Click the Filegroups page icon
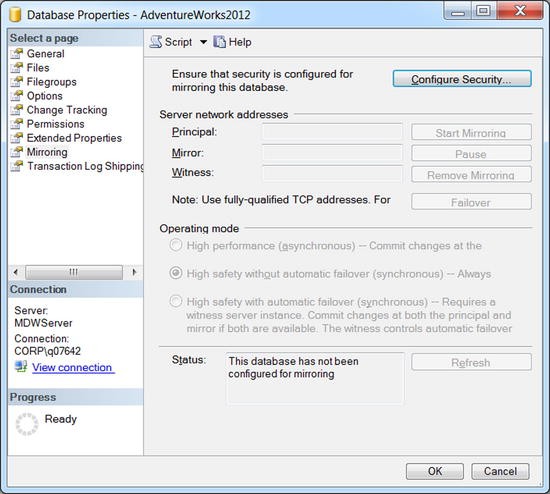This screenshot has width=550, height=494. (16, 82)
